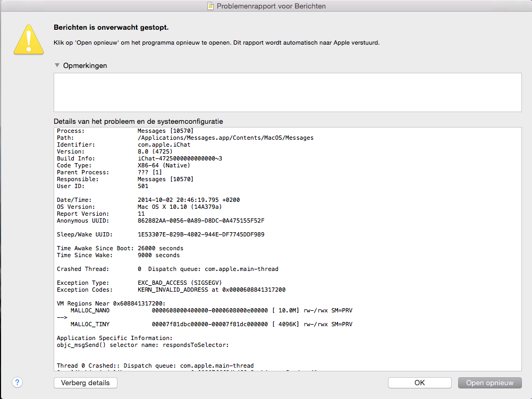This screenshot has height=399, width=532.
Task: Click the Process 'Messages [10570]' line
Action: [125, 131]
